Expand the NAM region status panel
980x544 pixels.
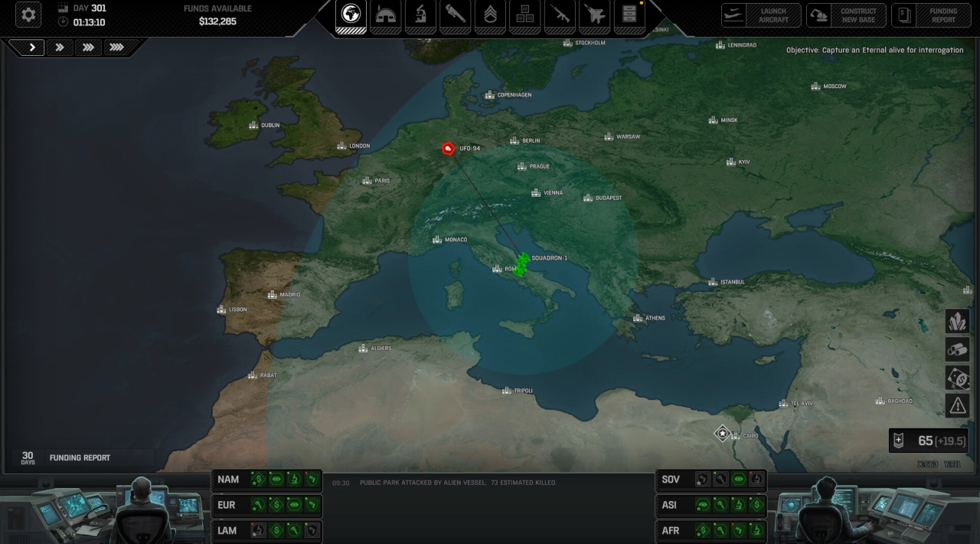coord(228,480)
